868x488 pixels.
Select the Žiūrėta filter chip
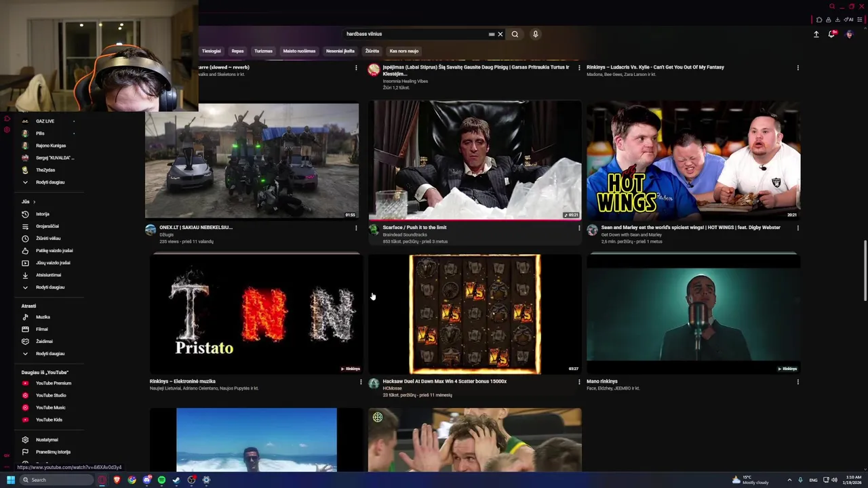[372, 51]
